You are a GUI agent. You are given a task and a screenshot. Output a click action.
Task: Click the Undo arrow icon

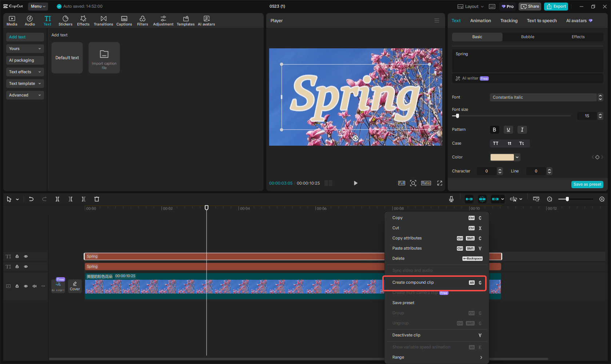click(x=31, y=199)
